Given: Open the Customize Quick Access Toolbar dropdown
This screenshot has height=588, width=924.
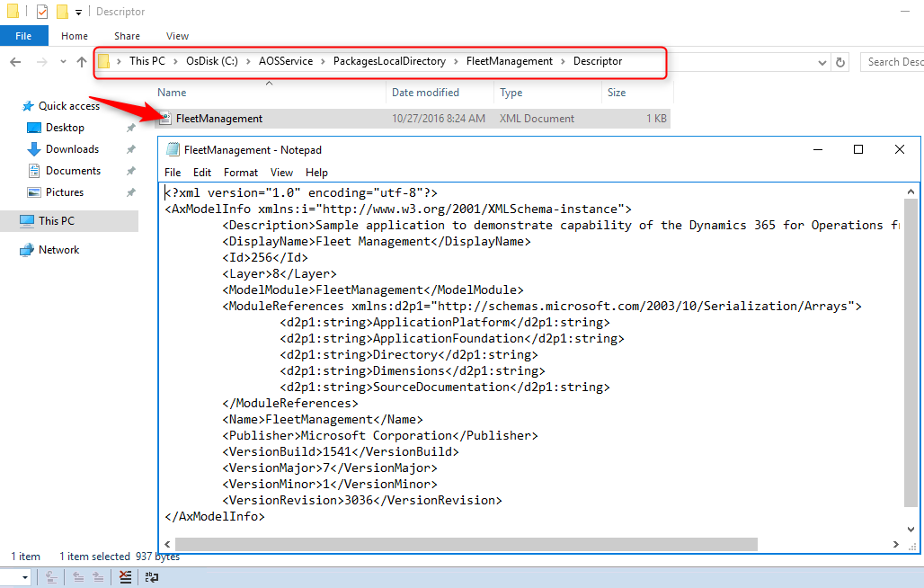Looking at the screenshot, I should pos(78,12).
